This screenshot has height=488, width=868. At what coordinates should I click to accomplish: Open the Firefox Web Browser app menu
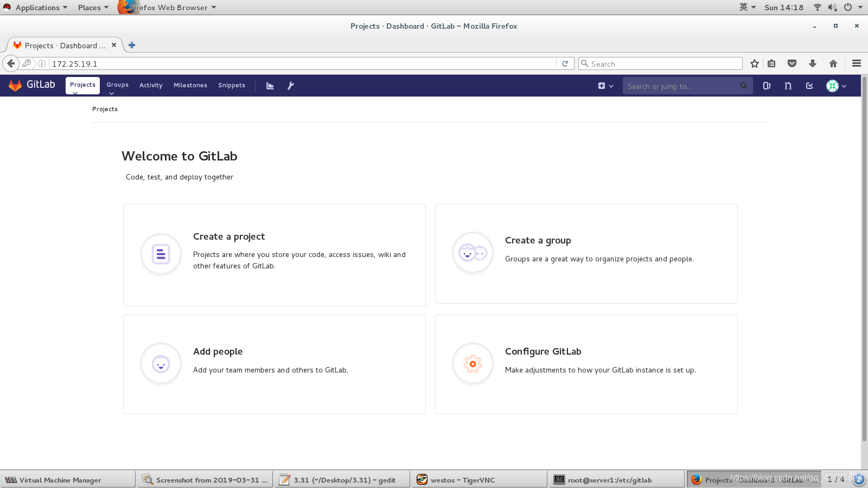click(168, 8)
